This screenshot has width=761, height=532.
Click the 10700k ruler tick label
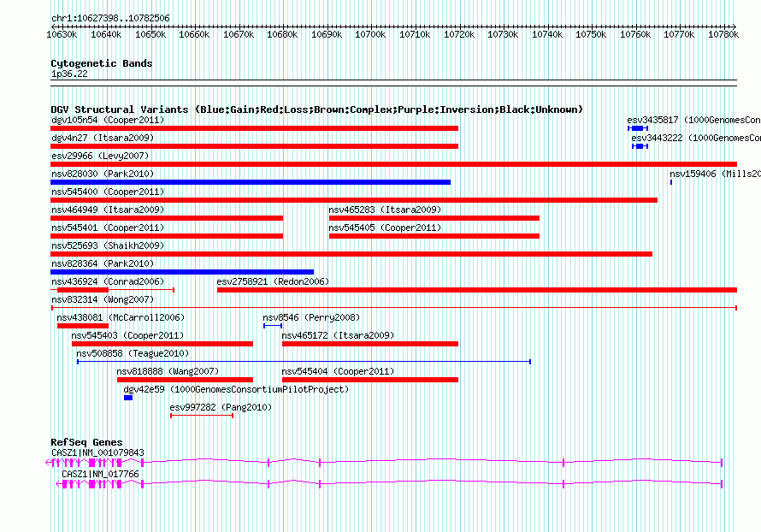pos(370,34)
